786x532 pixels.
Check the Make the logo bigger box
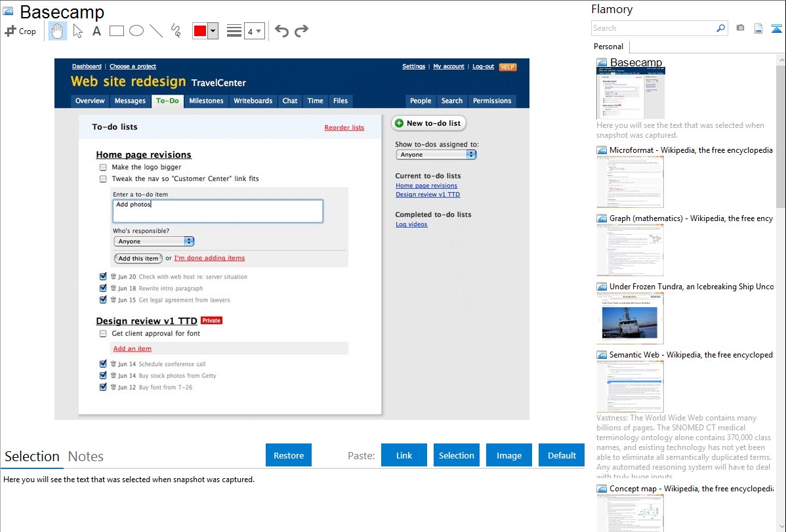(x=103, y=167)
